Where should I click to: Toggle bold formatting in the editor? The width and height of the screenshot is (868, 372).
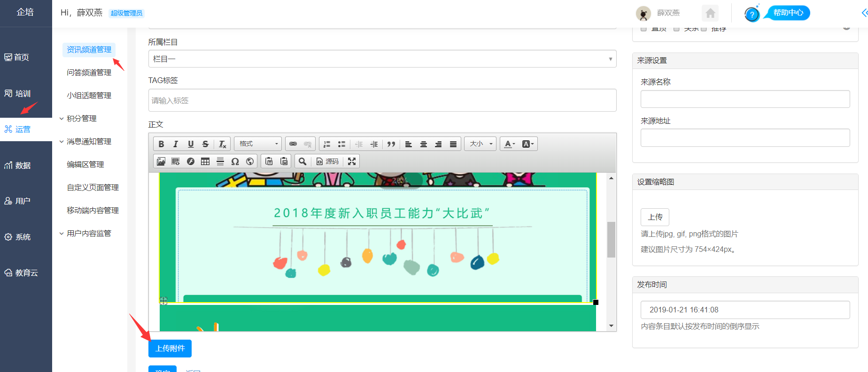[161, 144]
